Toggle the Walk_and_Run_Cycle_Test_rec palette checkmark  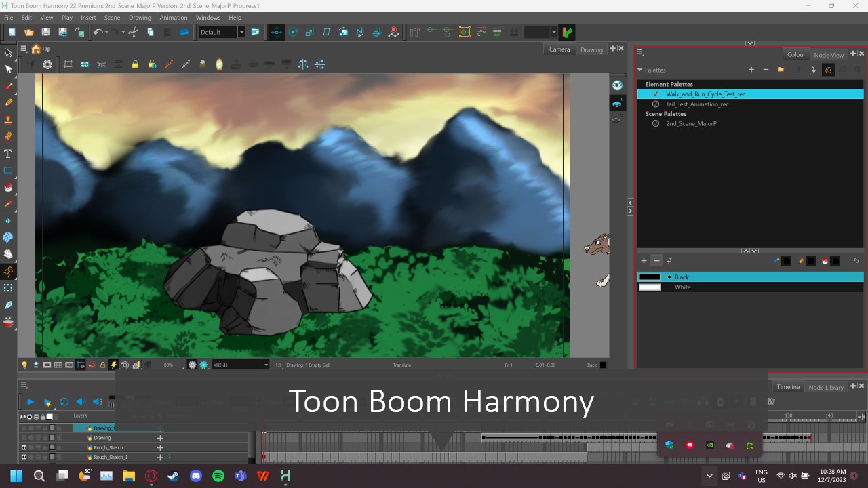click(656, 94)
